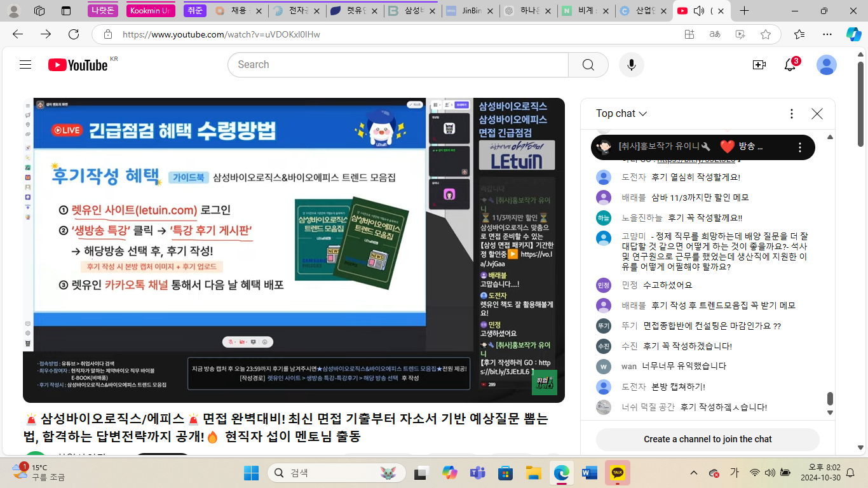Open the YouTube hamburger guide menu
This screenshot has width=868, height=488.
click(x=25, y=64)
